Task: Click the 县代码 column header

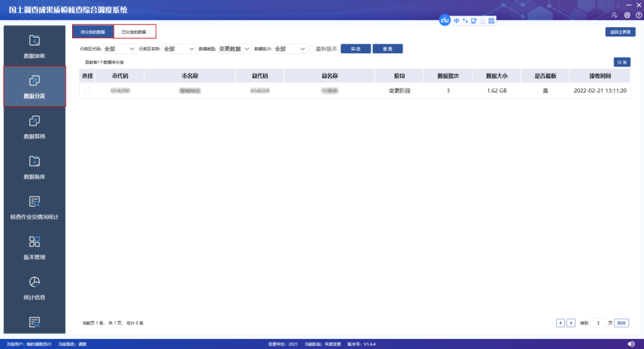Action: click(259, 76)
